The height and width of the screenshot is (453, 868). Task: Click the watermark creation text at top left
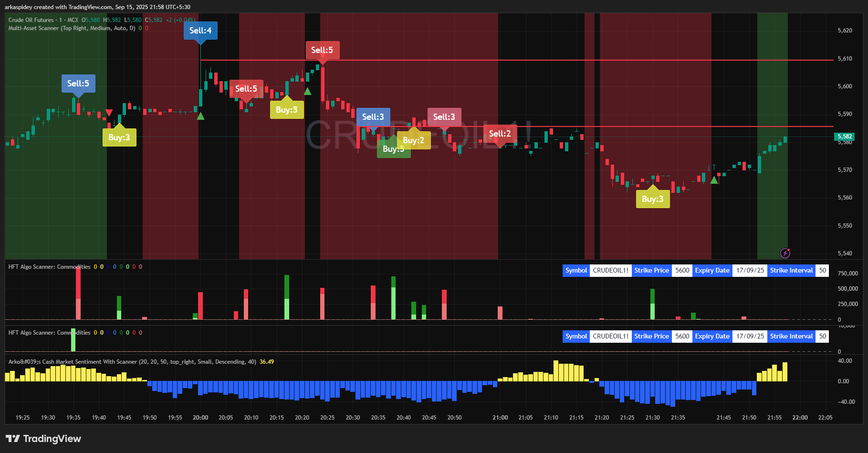(97, 7)
